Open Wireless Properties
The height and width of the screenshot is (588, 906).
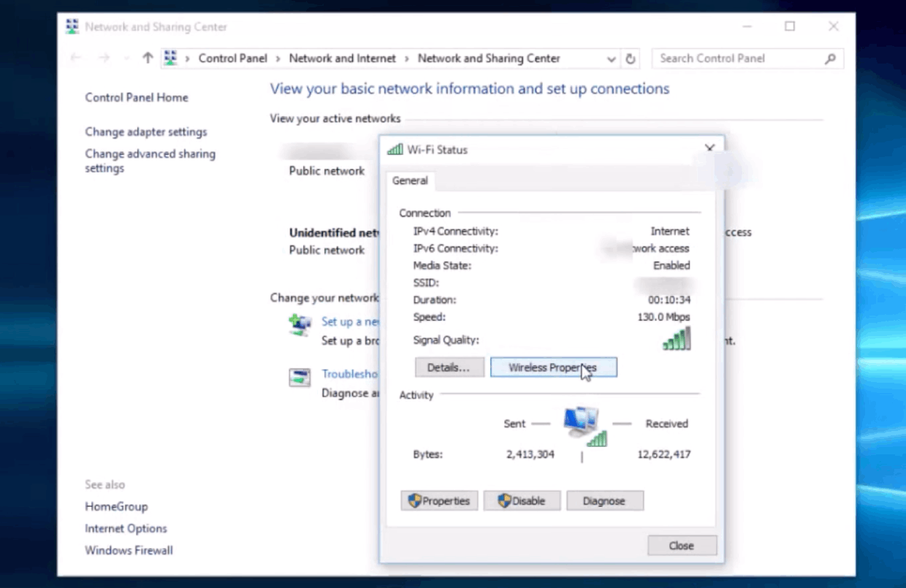pyautogui.click(x=553, y=367)
